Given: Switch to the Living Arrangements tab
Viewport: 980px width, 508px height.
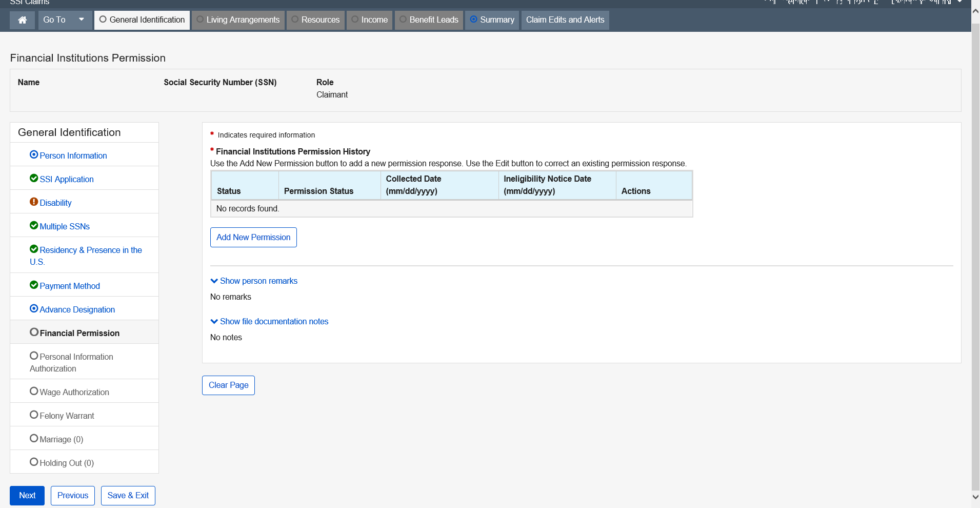Looking at the screenshot, I should (238, 20).
